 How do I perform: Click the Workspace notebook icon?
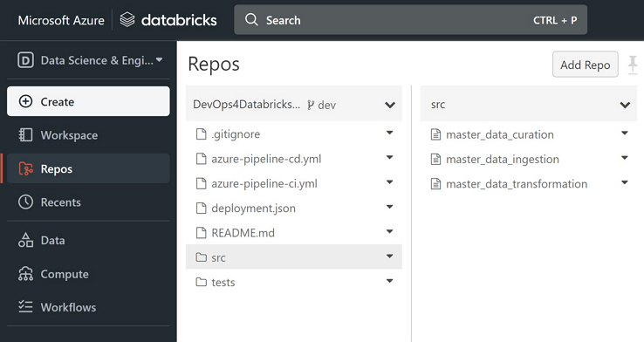click(25, 135)
